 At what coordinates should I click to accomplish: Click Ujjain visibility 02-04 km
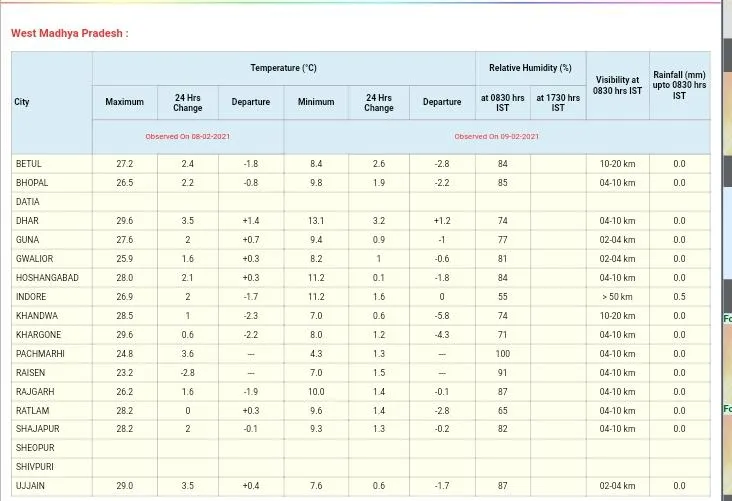(x=617, y=486)
